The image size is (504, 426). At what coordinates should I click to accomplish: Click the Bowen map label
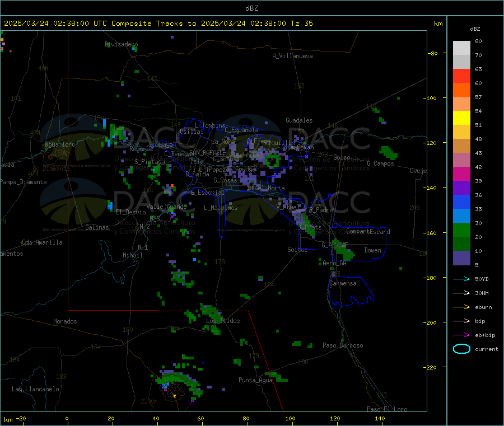(372, 250)
